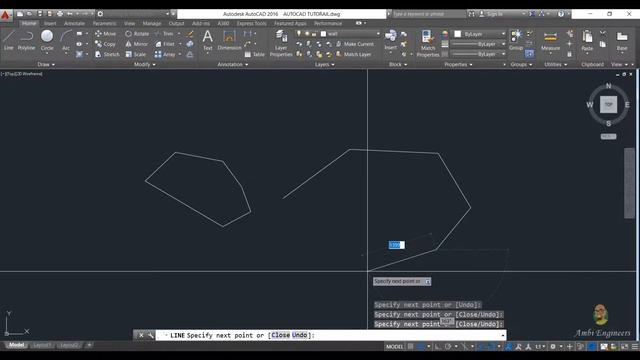Expand the Modify panel
This screenshot has height=360, width=640.
click(144, 64)
